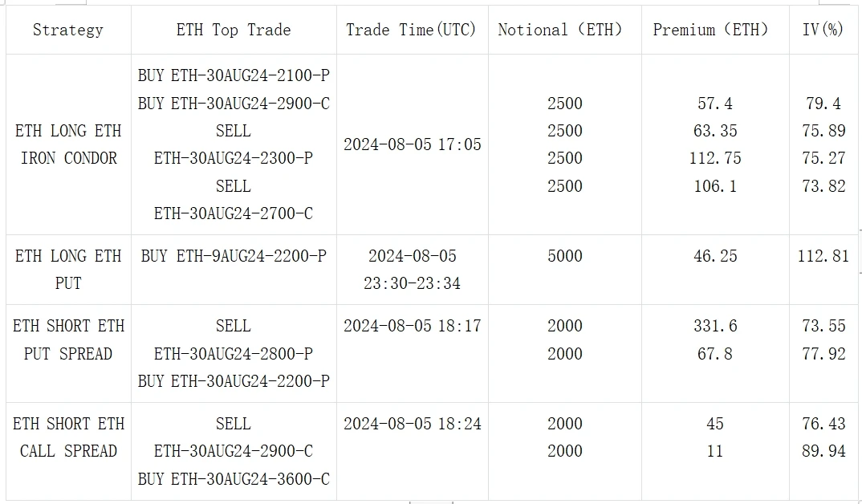862x504 pixels.
Task: Click the 331.6 premium value
Action: [x=715, y=327]
